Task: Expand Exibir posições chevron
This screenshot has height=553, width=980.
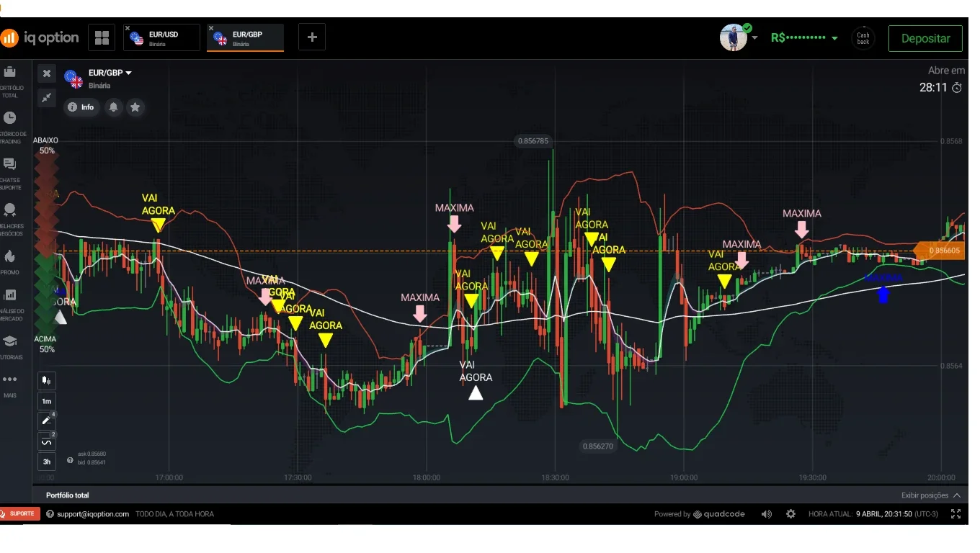Action: 957,495
